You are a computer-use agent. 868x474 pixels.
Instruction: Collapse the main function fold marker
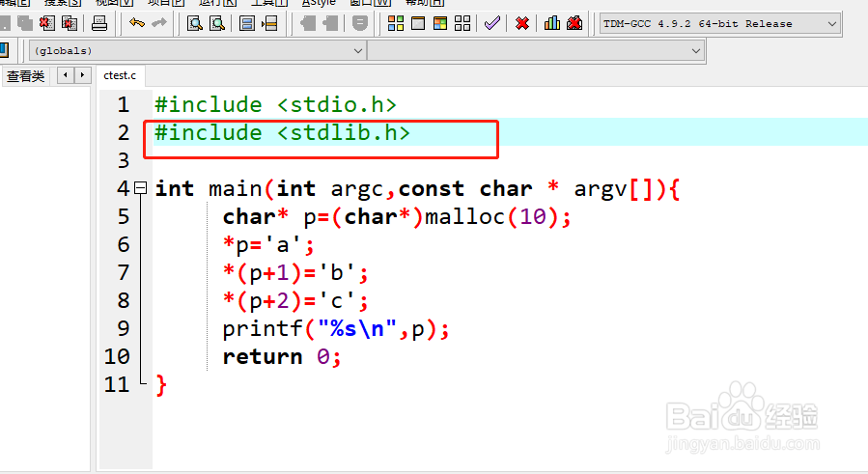point(141,188)
